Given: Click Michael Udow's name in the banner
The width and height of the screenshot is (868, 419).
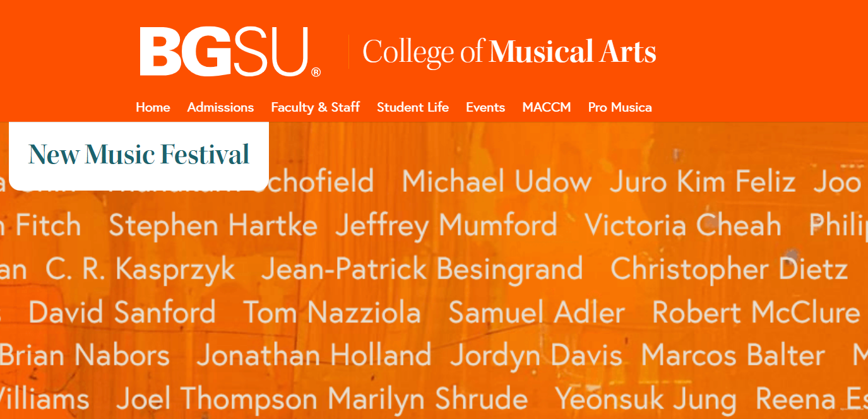Looking at the screenshot, I should click(x=498, y=181).
